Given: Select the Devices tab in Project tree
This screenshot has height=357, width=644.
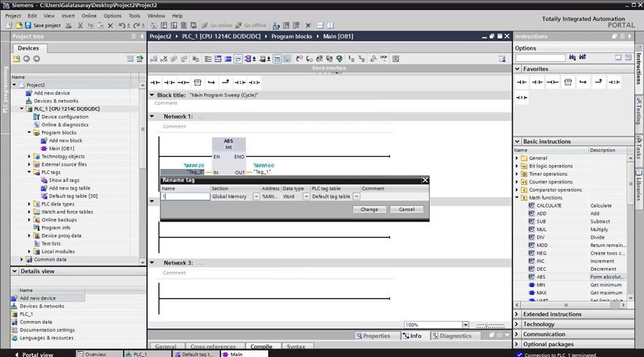Looking at the screenshot, I should click(x=29, y=48).
